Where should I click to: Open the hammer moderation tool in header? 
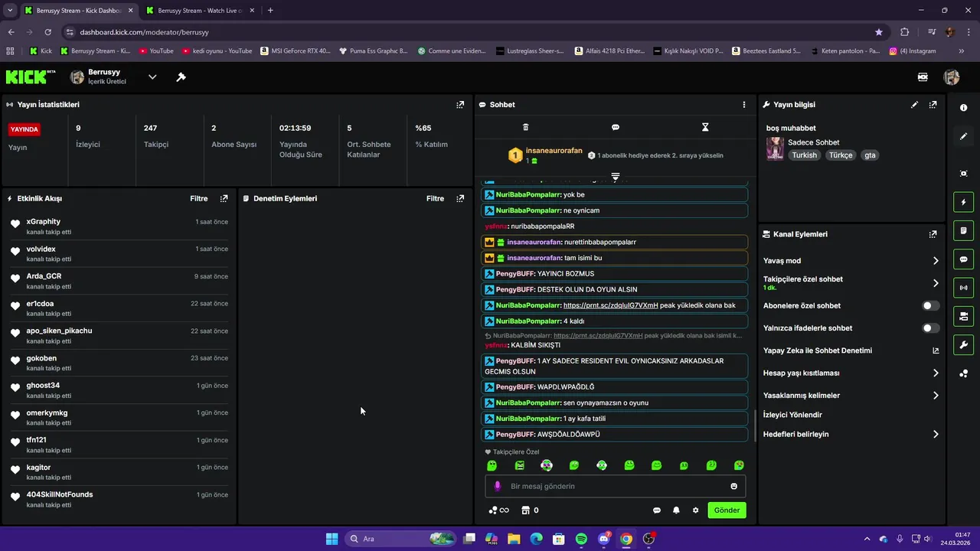(x=181, y=77)
